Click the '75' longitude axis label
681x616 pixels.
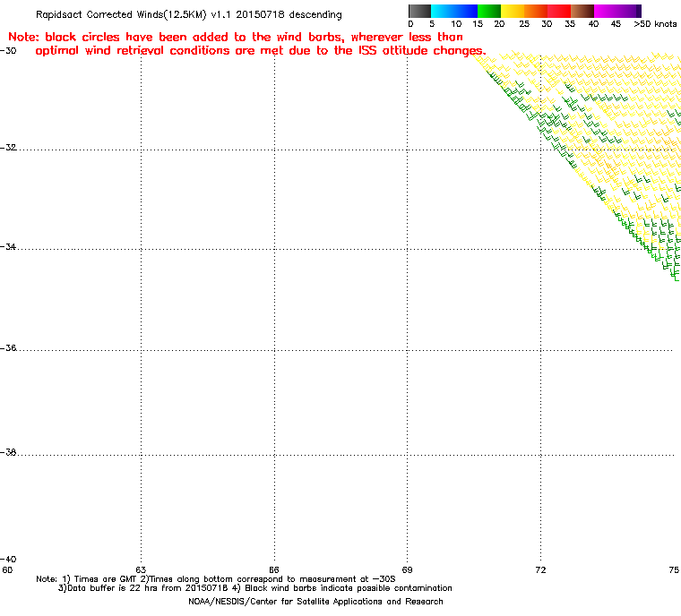tap(674, 570)
